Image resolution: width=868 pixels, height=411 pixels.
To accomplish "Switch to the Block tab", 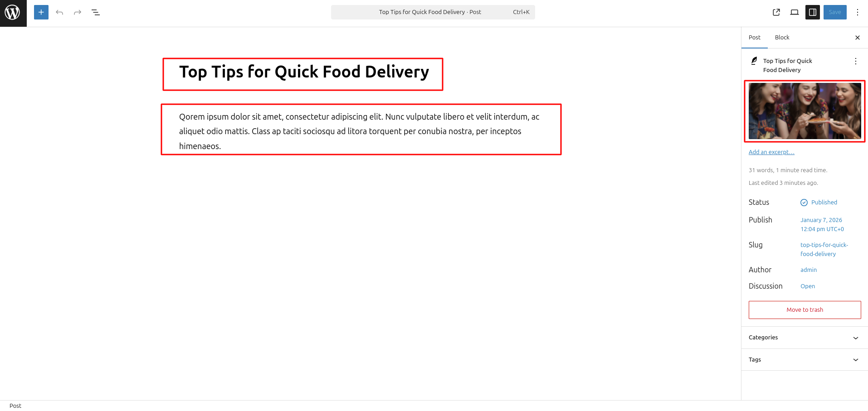I will click(782, 38).
